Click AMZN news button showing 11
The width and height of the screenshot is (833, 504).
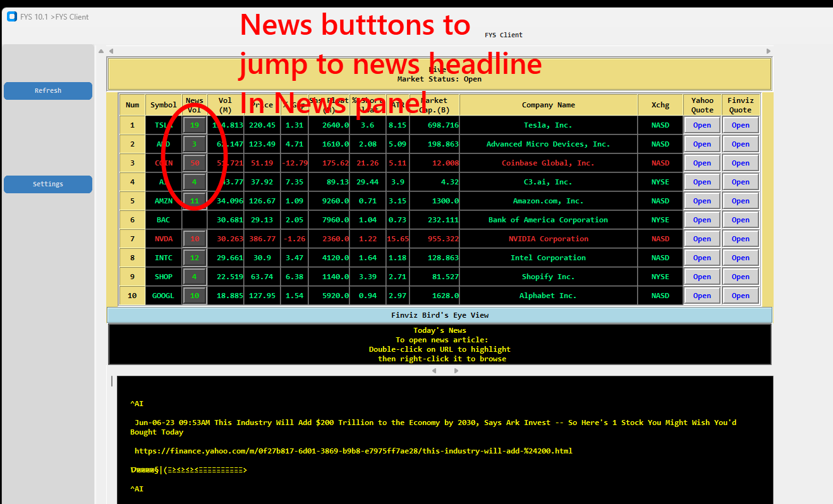tap(195, 201)
